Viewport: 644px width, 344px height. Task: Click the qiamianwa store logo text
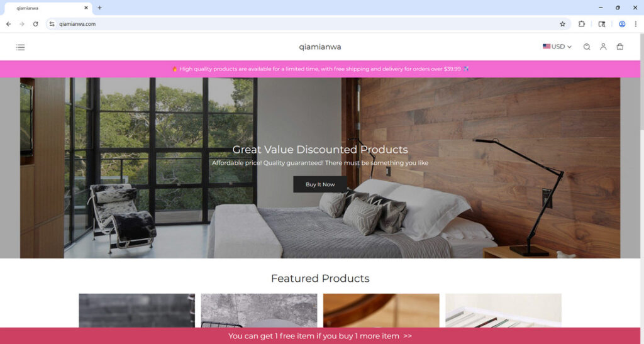click(x=320, y=47)
